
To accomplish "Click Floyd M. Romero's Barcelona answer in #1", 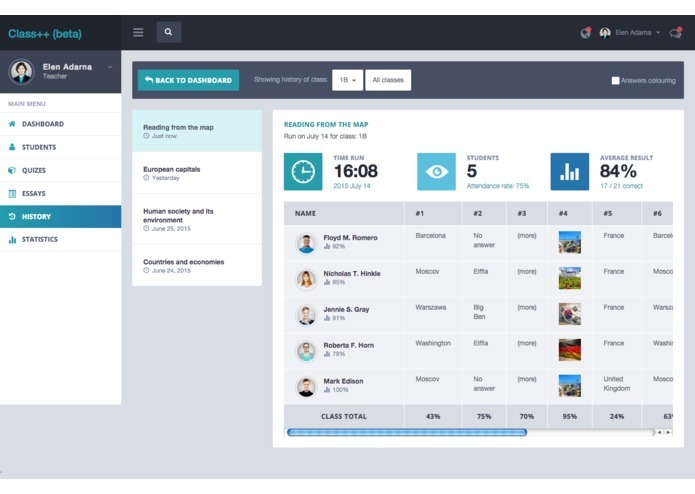I will click(430, 236).
